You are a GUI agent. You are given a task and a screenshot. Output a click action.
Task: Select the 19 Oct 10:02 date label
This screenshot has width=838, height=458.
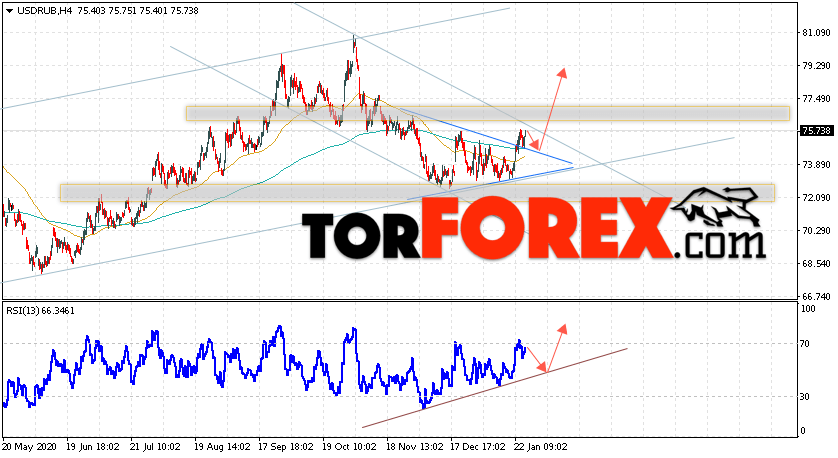point(350,446)
